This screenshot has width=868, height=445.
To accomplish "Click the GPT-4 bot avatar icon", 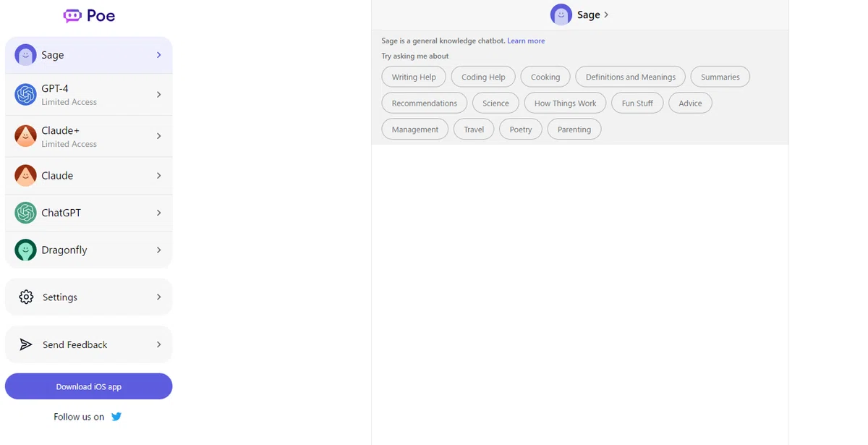I will point(25,94).
